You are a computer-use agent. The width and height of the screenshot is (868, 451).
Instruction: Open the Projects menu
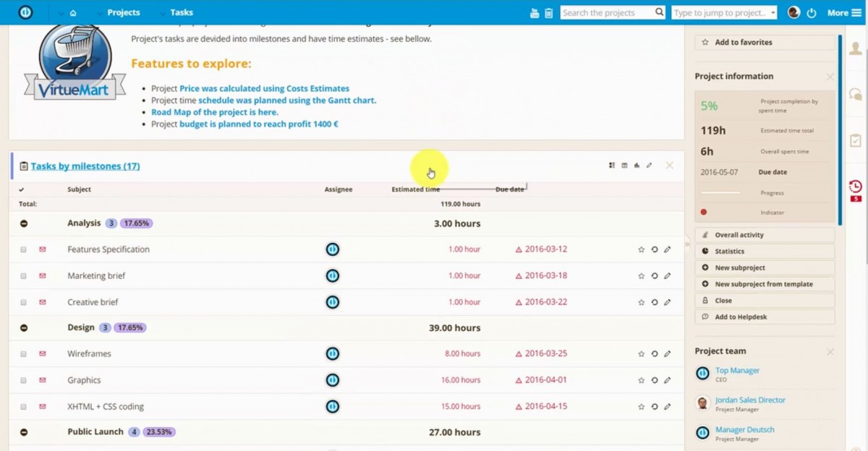(124, 12)
